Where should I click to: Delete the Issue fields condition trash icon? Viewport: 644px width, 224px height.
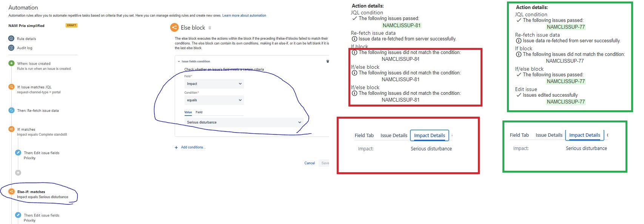pos(328,61)
